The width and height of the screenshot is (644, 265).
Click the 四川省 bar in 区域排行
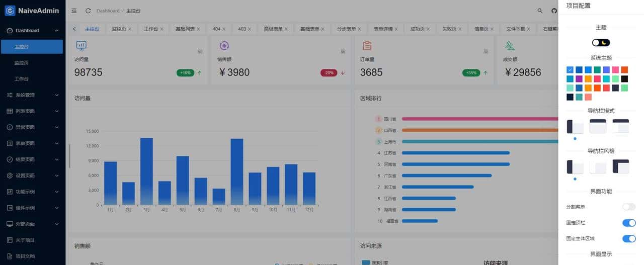click(x=480, y=119)
